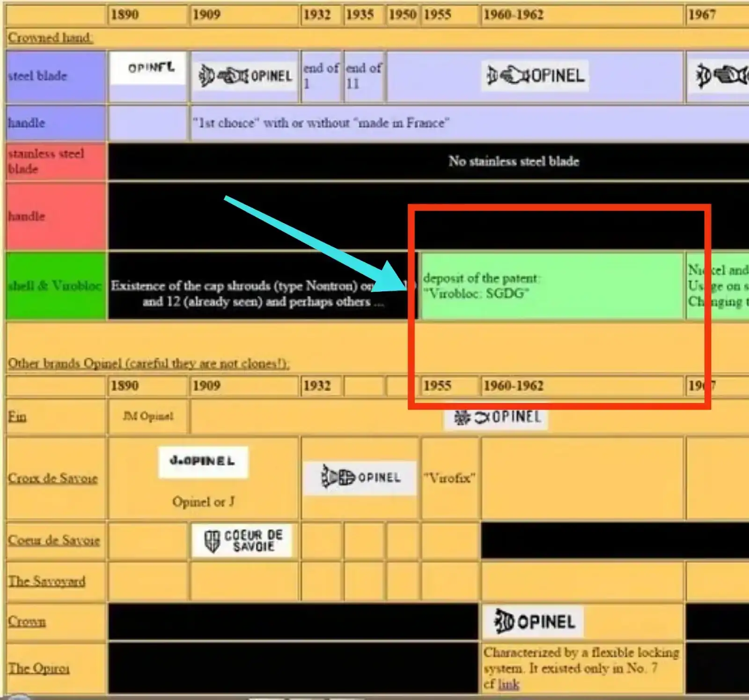Viewport: 749px width, 700px height.
Task: Select the "Virofix" table cell
Action: tap(449, 478)
